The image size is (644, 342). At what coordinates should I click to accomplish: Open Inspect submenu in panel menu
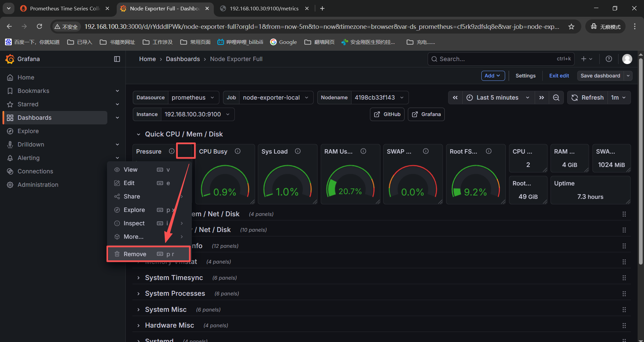pyautogui.click(x=149, y=223)
